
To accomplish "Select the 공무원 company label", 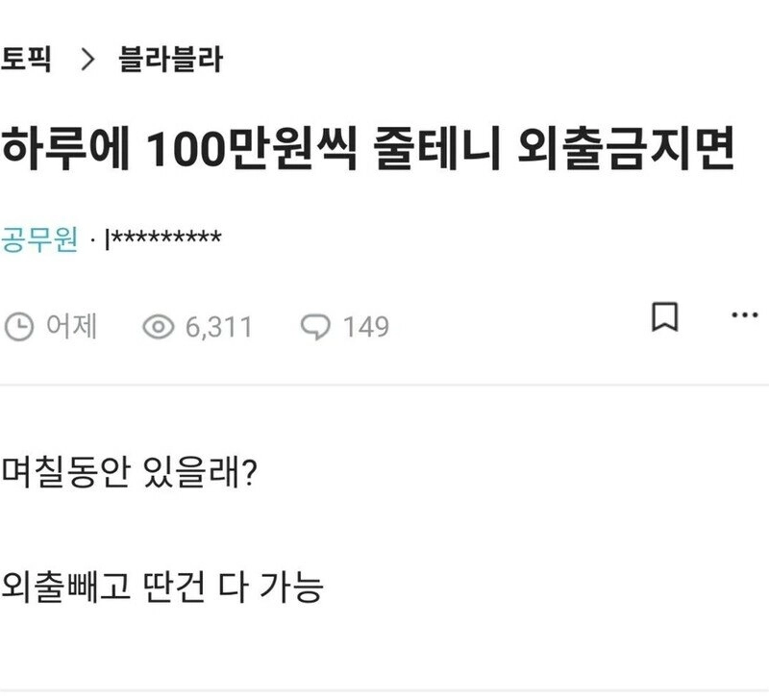I will [39, 237].
